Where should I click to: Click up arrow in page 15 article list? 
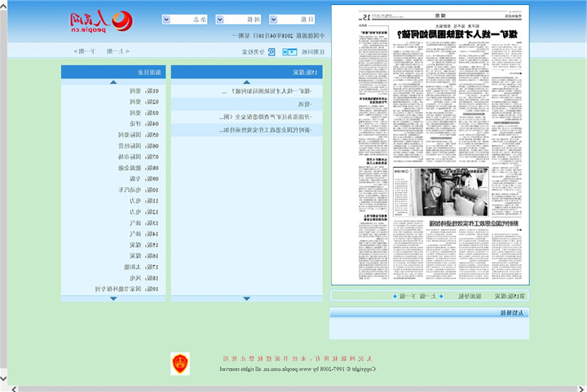coord(246,82)
